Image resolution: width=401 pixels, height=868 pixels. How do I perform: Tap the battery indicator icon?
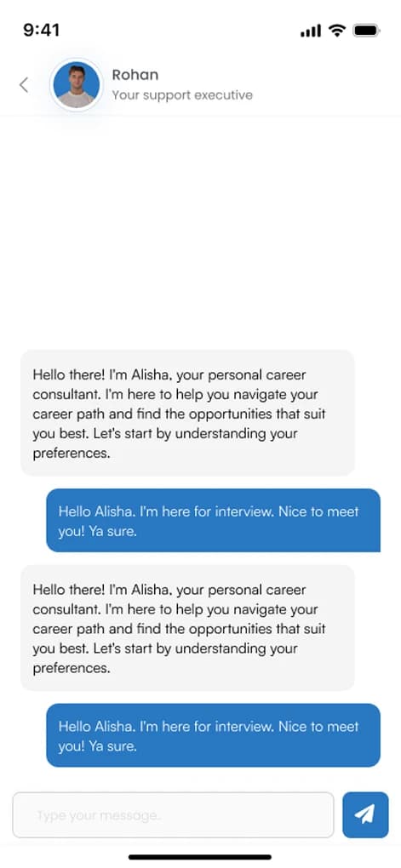point(366,31)
